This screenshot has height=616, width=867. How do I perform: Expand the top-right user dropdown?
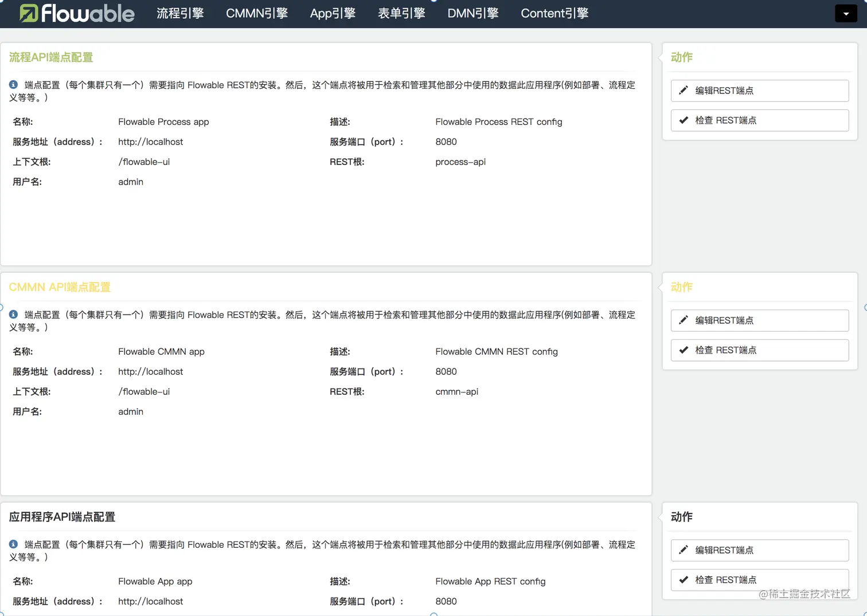point(846,13)
